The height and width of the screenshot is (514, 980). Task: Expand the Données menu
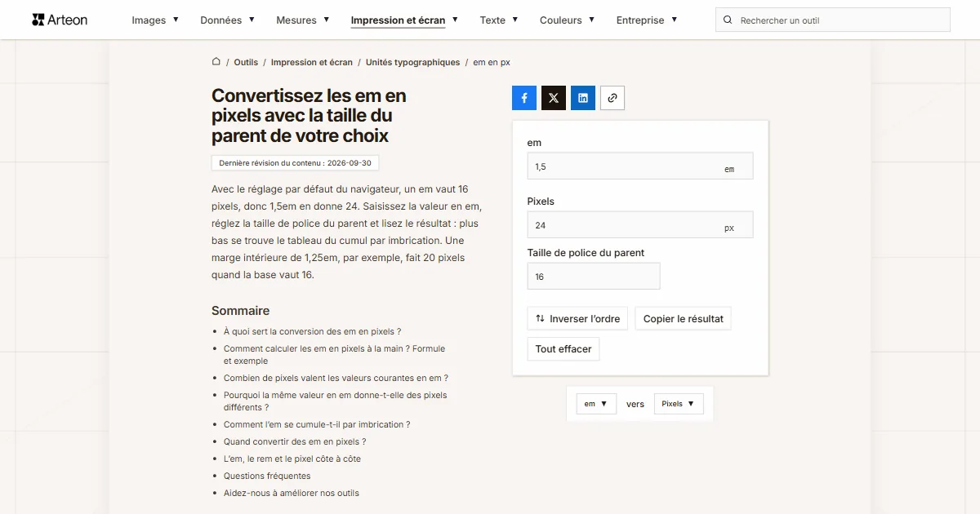228,20
